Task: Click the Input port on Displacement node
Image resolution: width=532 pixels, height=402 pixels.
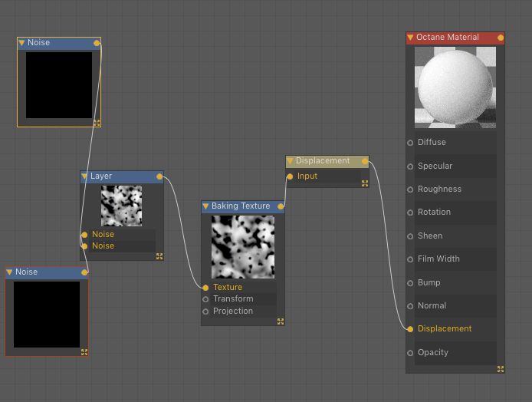Action: coord(290,176)
